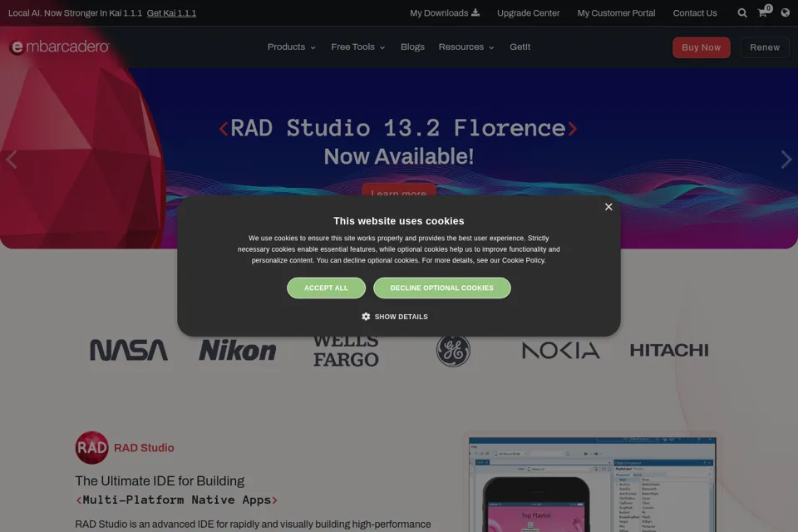Expand the Products menu
Image resolution: width=798 pixels, height=532 pixels.
coord(292,47)
